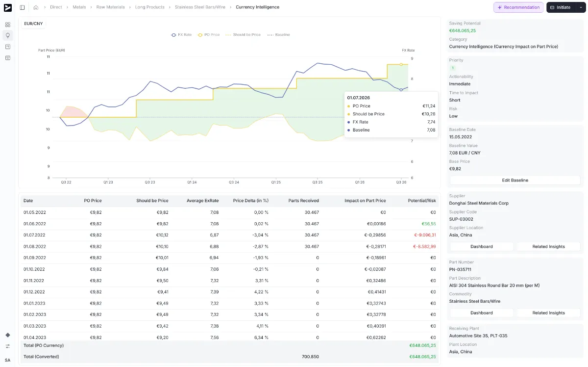The width and height of the screenshot is (588, 367).
Task: Click the Recommendation button
Action: point(518,7)
